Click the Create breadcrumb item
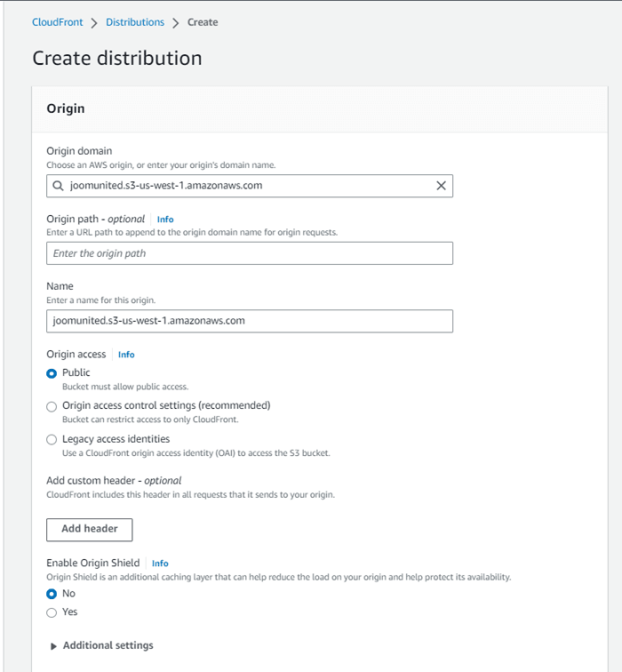This screenshot has height=672, width=622. 203,22
